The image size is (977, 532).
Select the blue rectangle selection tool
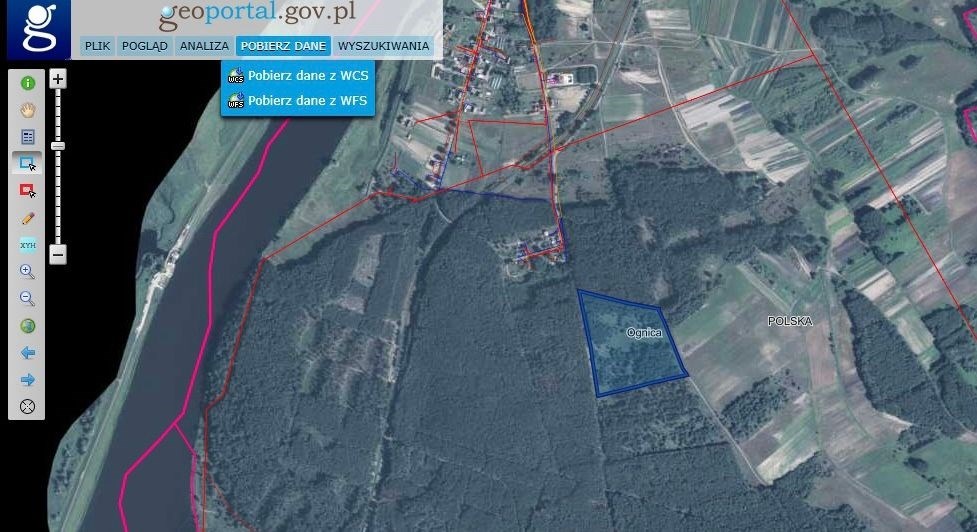27,163
